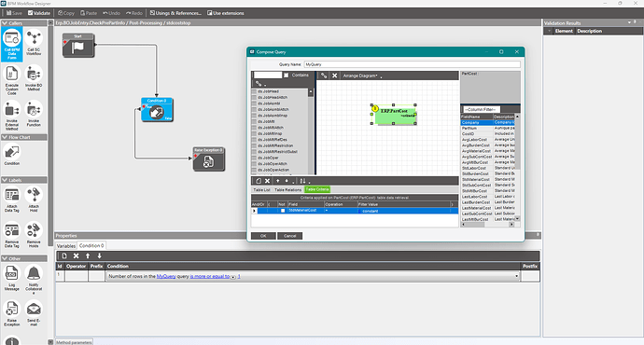Select the Table Criteria tab
The image size is (644, 345).
click(x=317, y=189)
